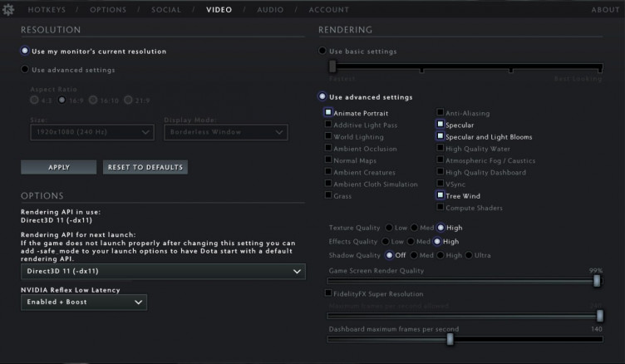
Task: Set Shadow Quality to Ultra
Action: click(470, 255)
